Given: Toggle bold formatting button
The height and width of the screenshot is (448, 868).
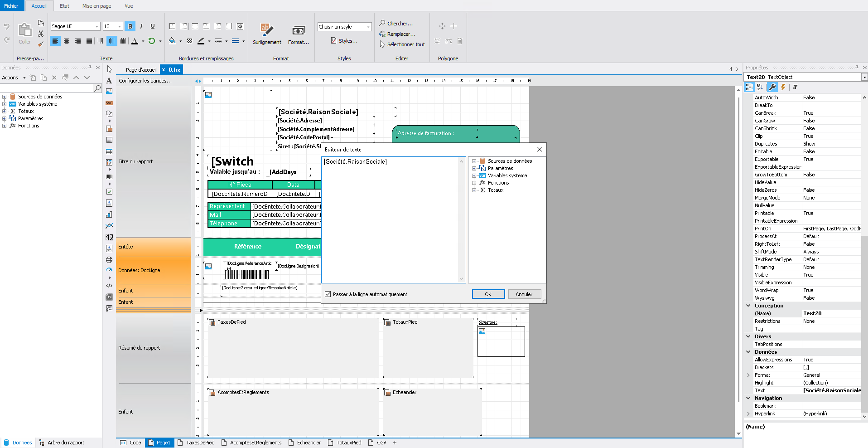Looking at the screenshot, I should [x=130, y=26].
